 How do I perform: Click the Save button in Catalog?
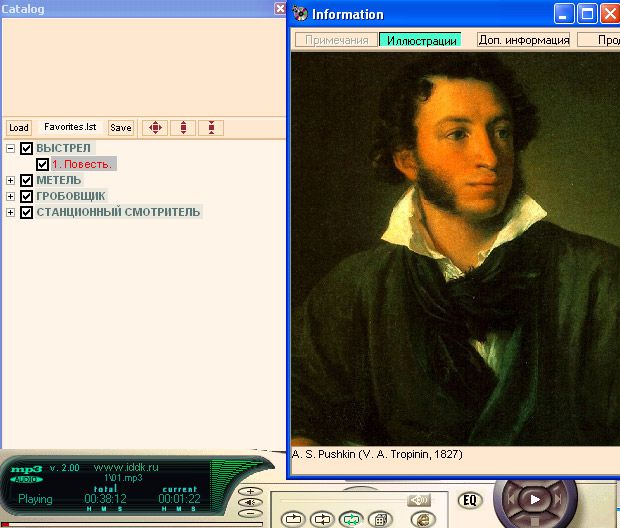point(120,128)
